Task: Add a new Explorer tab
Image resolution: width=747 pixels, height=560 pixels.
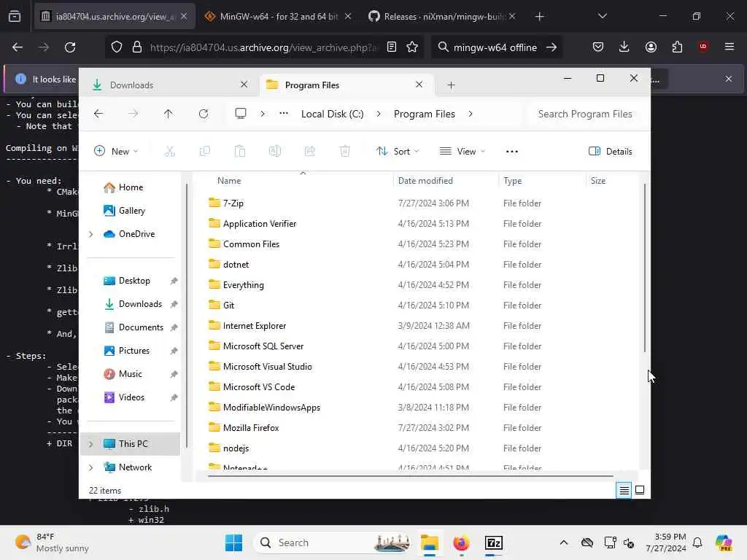Action: 451,85
